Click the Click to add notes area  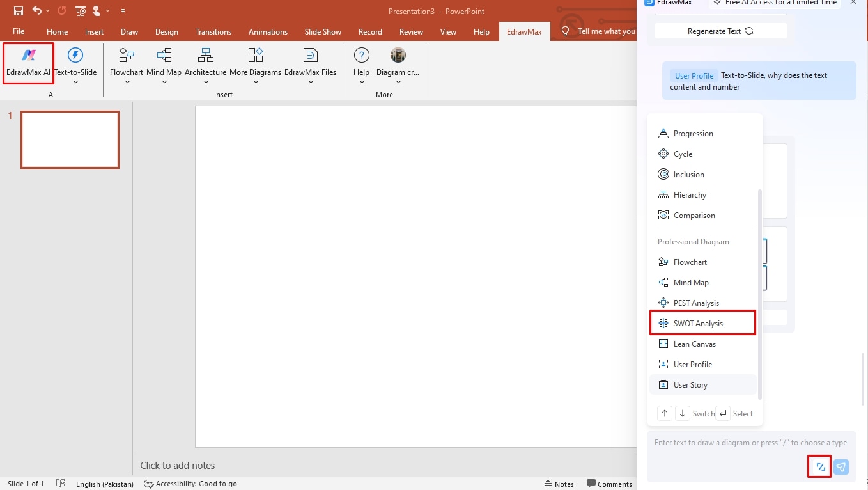178,466
